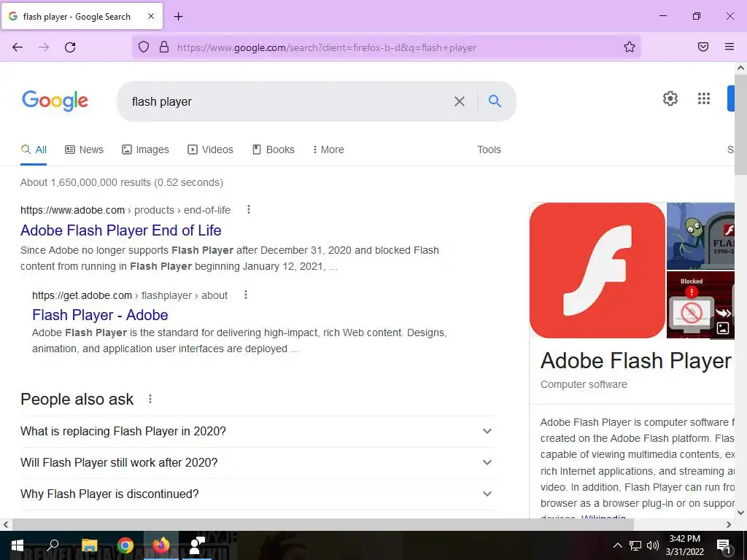This screenshot has height=560, width=747.
Task: Open search Tools
Action: point(489,149)
